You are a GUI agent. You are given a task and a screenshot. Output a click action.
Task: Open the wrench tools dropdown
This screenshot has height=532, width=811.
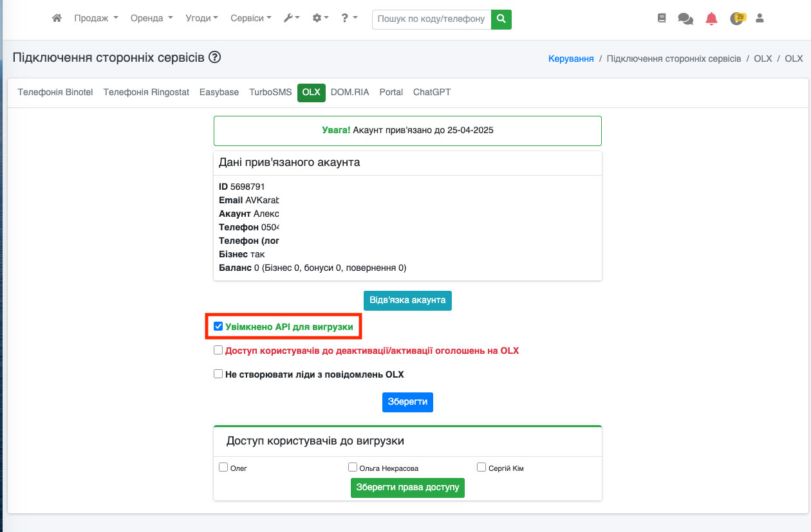point(292,19)
